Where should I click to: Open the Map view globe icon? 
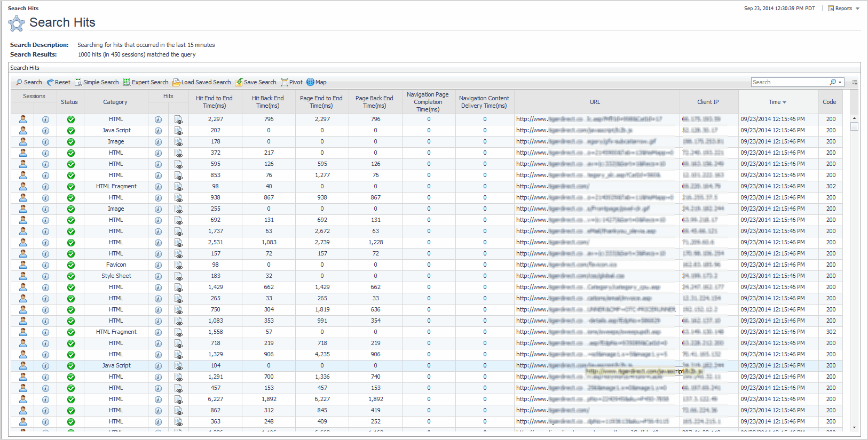[310, 82]
